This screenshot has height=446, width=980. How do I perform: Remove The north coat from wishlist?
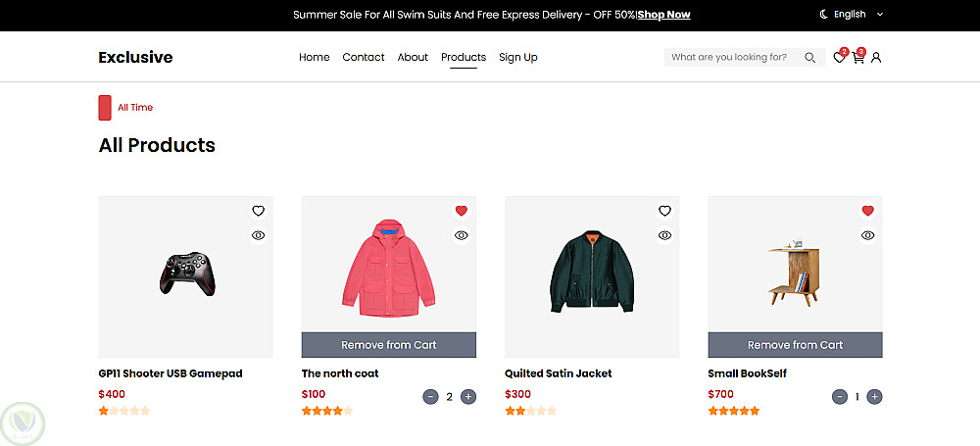tap(461, 211)
